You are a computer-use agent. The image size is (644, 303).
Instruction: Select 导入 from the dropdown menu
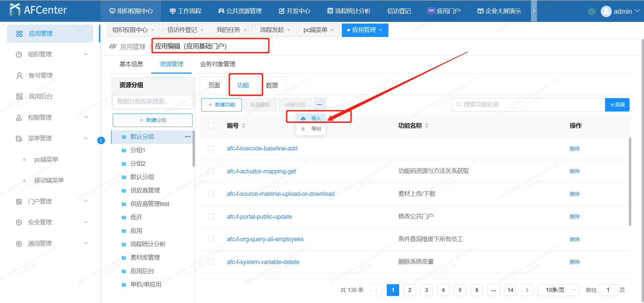(x=316, y=118)
